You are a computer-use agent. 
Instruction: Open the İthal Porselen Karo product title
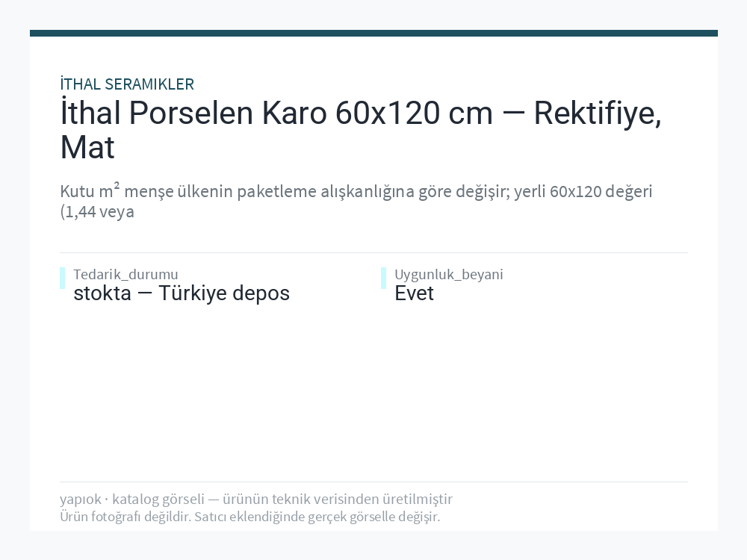[361, 129]
